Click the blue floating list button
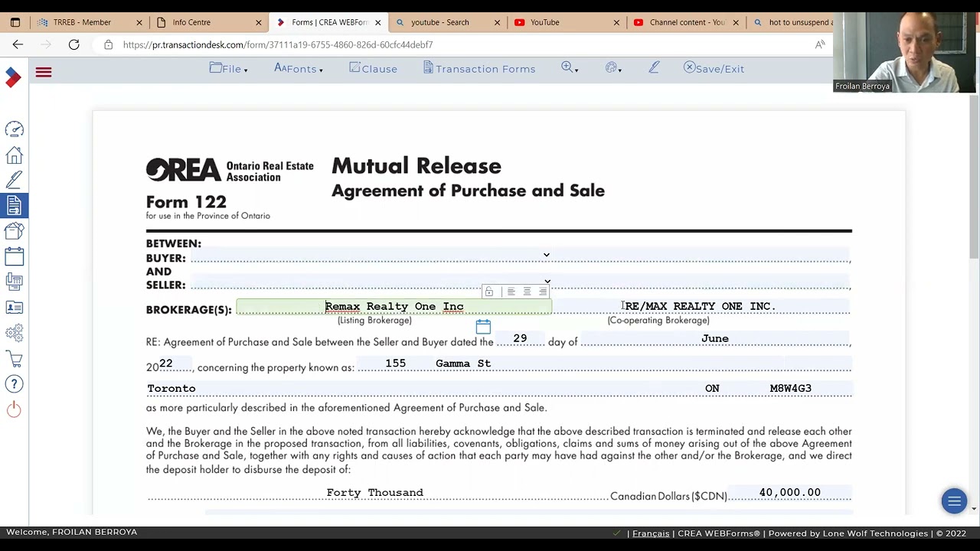 (954, 501)
